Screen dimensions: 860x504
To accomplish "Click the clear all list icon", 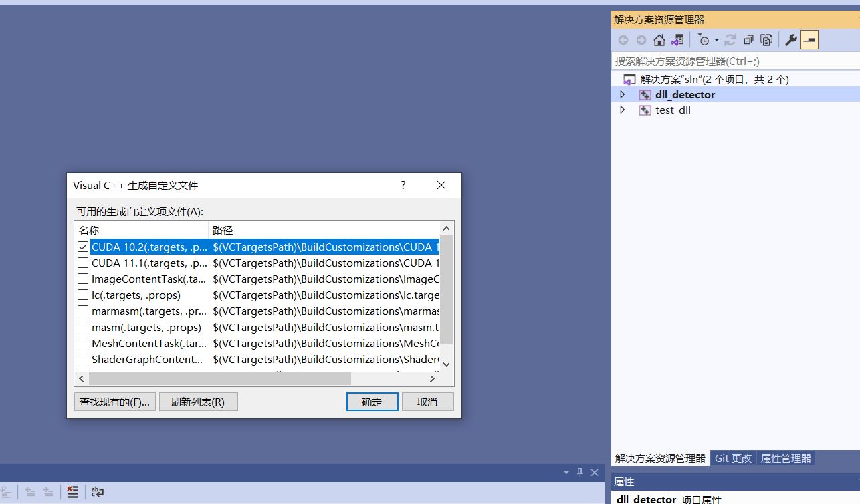I will click(72, 491).
